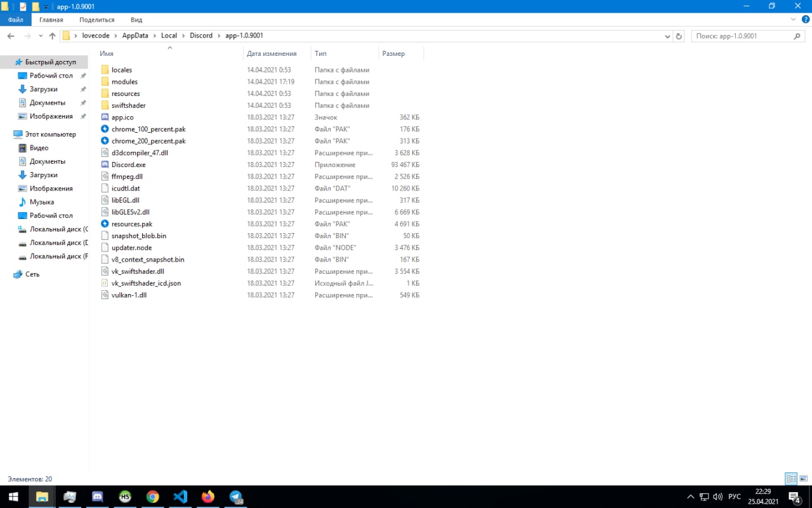The image size is (812, 508).
Task: Select the app.ico file icon
Action: tap(105, 117)
